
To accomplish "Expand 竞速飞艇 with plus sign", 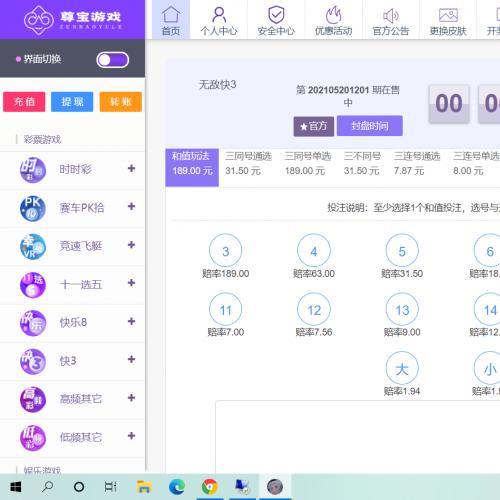I will pyautogui.click(x=131, y=245).
